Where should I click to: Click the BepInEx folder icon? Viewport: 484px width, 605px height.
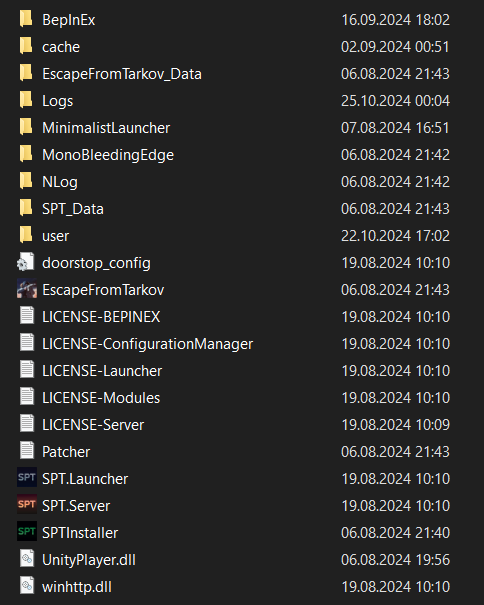point(26,19)
